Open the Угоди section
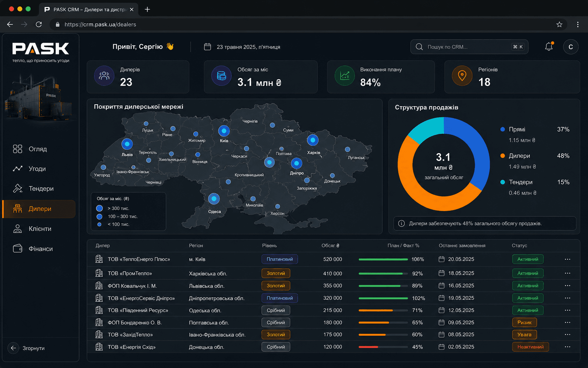588x368 pixels. [39, 169]
